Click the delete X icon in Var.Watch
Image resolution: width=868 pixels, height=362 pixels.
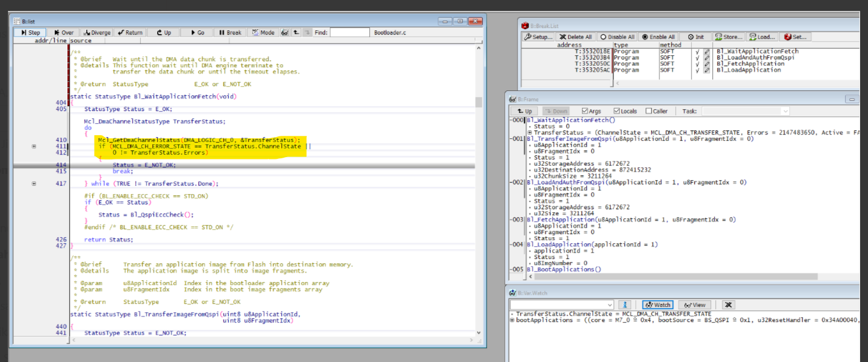pyautogui.click(x=729, y=304)
